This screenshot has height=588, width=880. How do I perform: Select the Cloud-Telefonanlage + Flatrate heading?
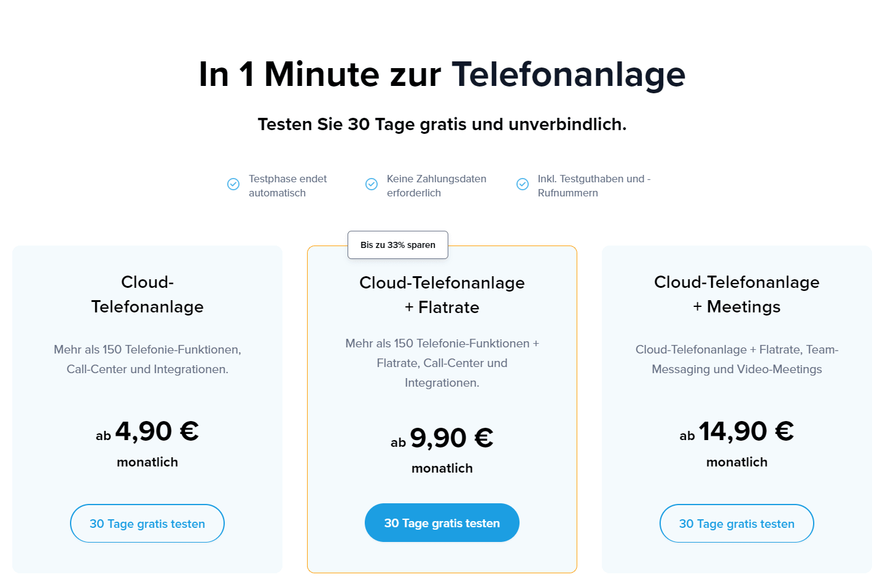[442, 295]
